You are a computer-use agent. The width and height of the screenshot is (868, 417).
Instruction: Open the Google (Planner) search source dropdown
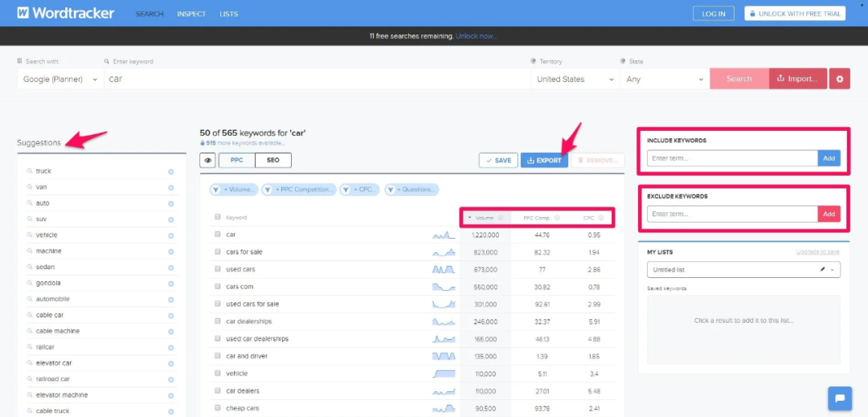click(x=60, y=80)
